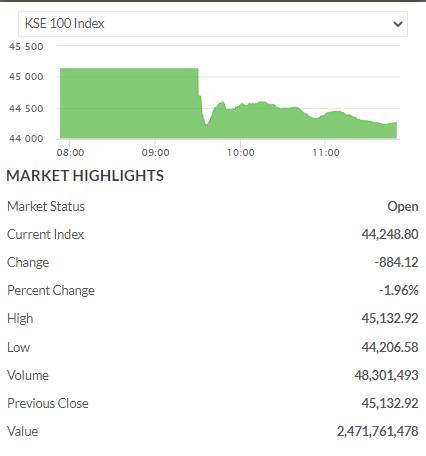
Task: Click the Value figure 2,471,761,478
Action: click(378, 431)
